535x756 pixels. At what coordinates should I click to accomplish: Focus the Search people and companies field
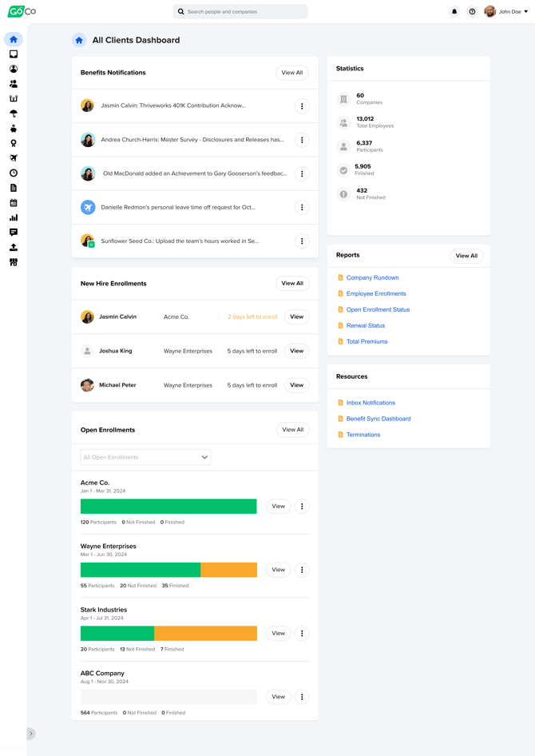coord(240,12)
